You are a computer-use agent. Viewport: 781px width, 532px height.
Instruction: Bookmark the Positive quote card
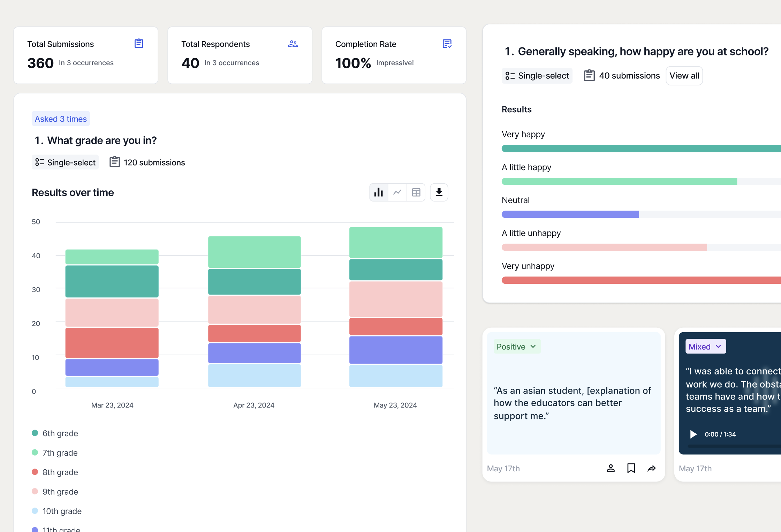[631, 468]
